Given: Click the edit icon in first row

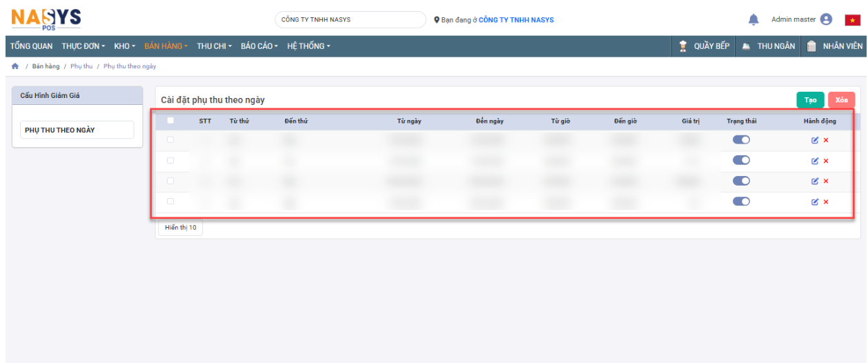Looking at the screenshot, I should click(x=815, y=140).
